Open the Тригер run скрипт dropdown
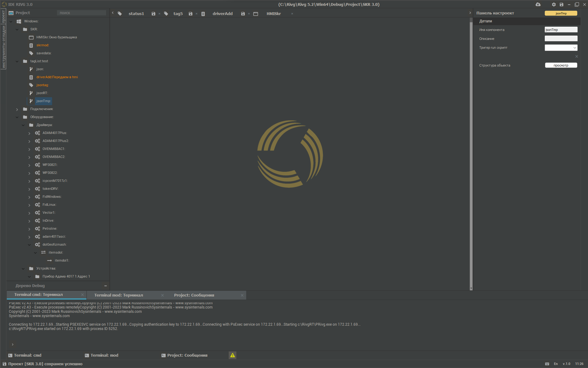Image resolution: width=588 pixels, height=368 pixels. point(561,48)
